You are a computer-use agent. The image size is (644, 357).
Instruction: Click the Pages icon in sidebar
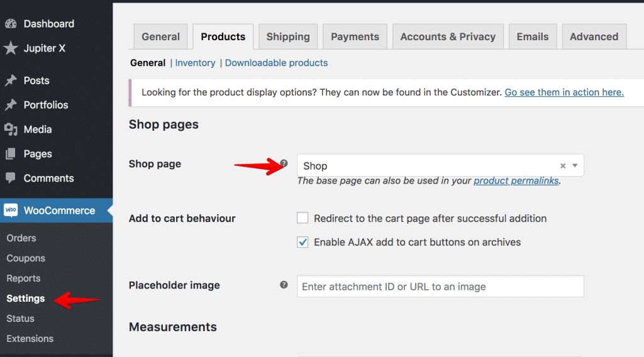[x=11, y=154]
